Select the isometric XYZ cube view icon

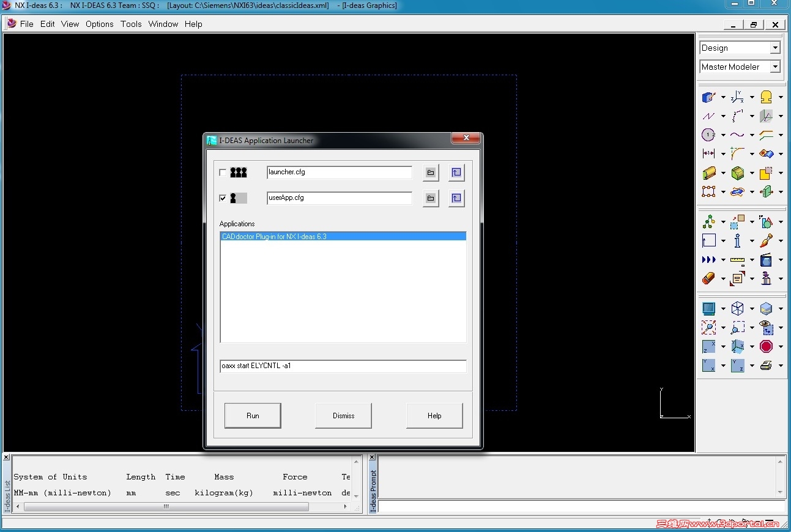[738, 347]
